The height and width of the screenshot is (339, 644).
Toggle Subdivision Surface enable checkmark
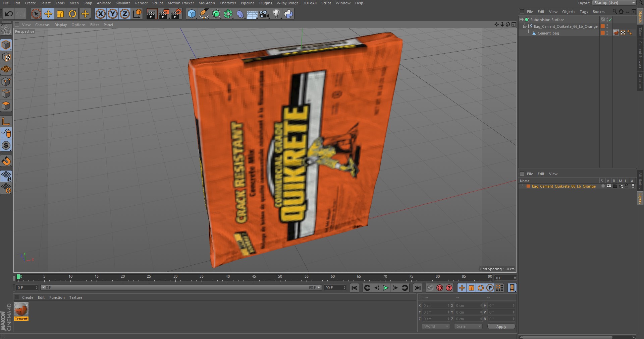[610, 20]
